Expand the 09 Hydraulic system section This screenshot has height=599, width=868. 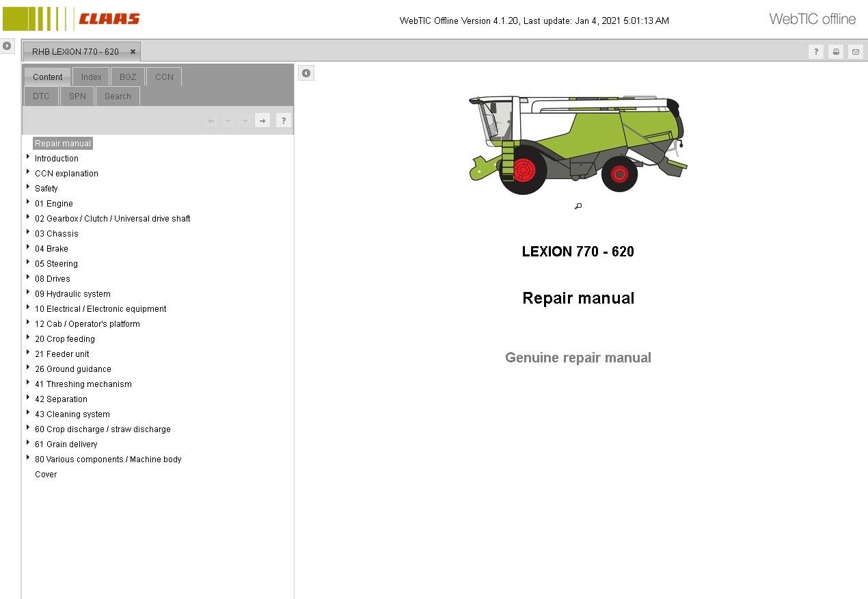pos(28,293)
